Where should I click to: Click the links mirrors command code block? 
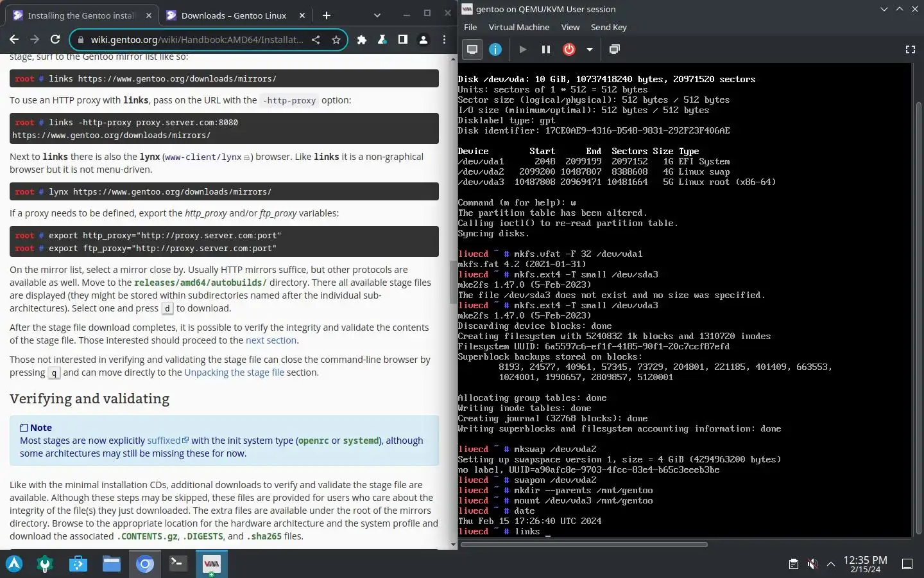224,78
